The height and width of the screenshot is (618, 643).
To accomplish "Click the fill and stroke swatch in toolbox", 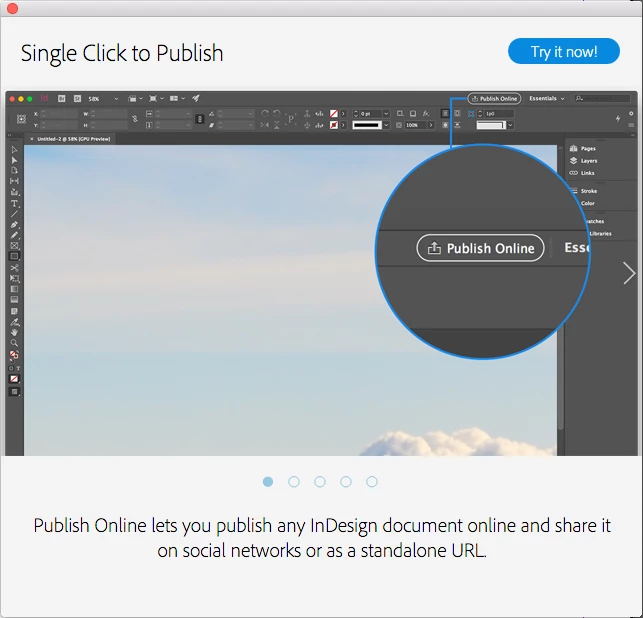I will tap(14, 355).
